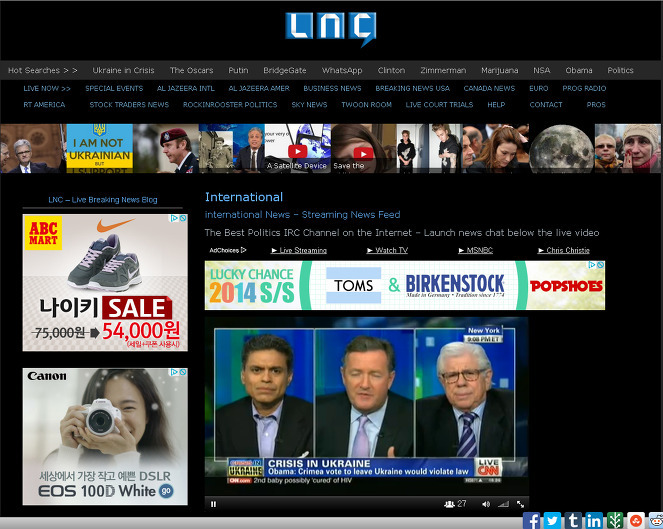Open the International heading link
Image resolution: width=663 pixels, height=529 pixels.
click(x=244, y=197)
